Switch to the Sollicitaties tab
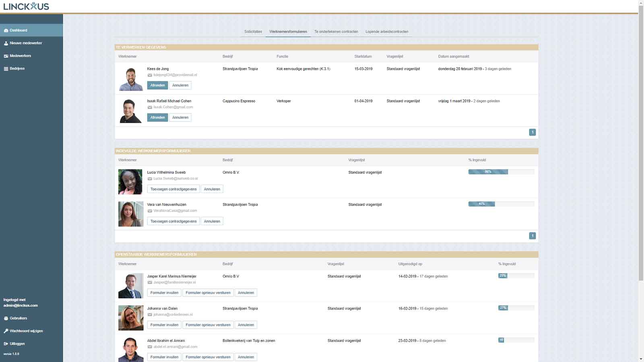Viewport: 644px width, 362px height. coord(253,32)
